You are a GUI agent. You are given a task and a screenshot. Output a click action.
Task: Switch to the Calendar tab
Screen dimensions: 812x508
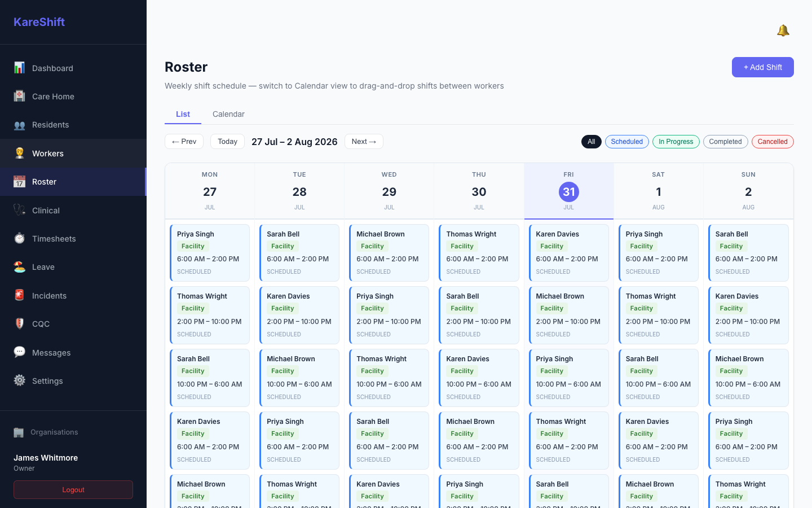[x=228, y=114]
